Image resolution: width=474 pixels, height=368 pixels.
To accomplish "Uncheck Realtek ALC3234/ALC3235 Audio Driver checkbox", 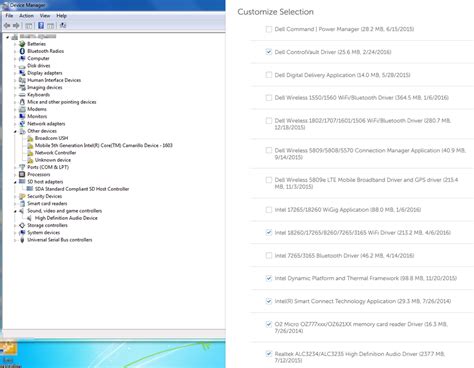I will click(269, 354).
